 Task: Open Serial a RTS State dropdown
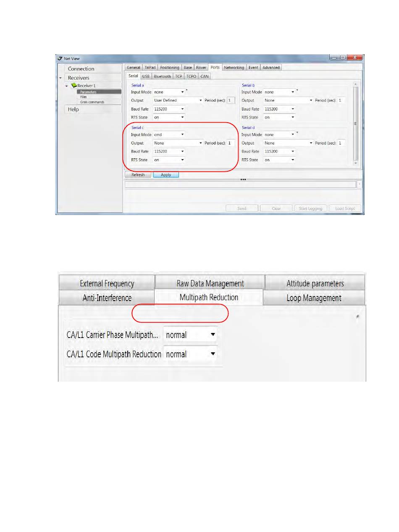(x=169, y=118)
